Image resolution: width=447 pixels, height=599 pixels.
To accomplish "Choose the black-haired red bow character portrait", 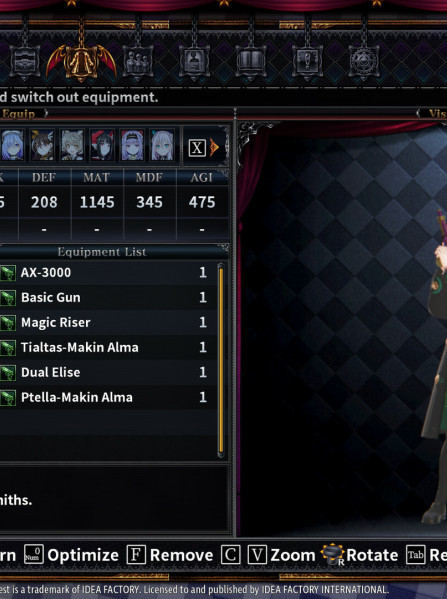I will 102,145.
